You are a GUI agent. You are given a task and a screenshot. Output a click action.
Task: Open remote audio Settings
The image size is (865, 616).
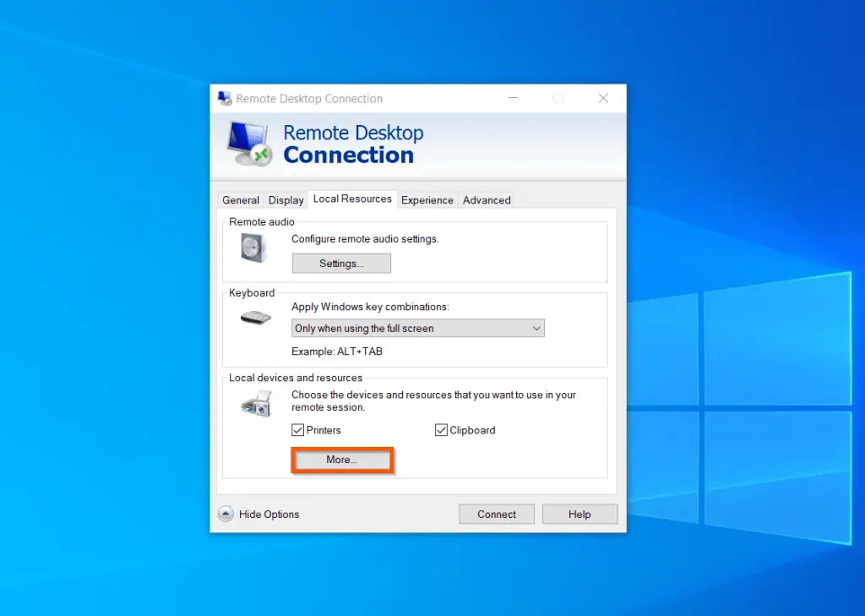(x=341, y=263)
